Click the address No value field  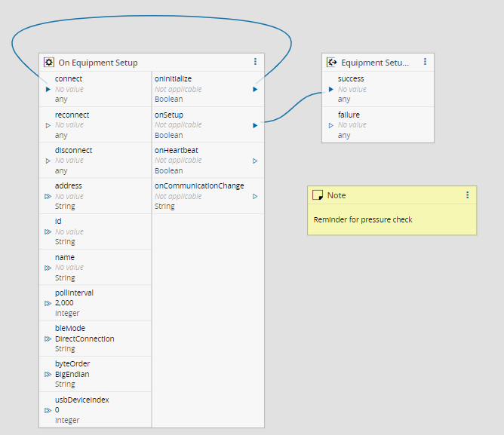click(x=69, y=196)
